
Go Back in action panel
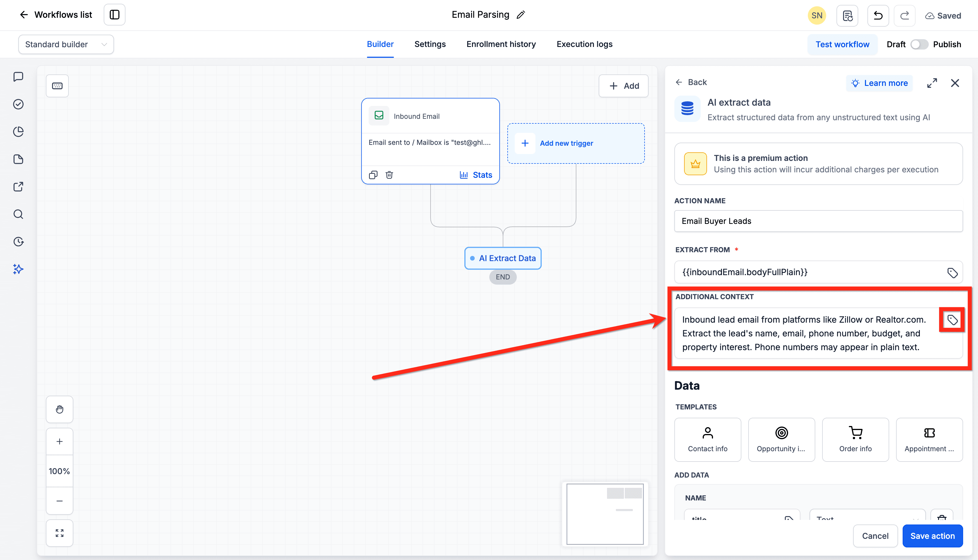[x=691, y=82]
